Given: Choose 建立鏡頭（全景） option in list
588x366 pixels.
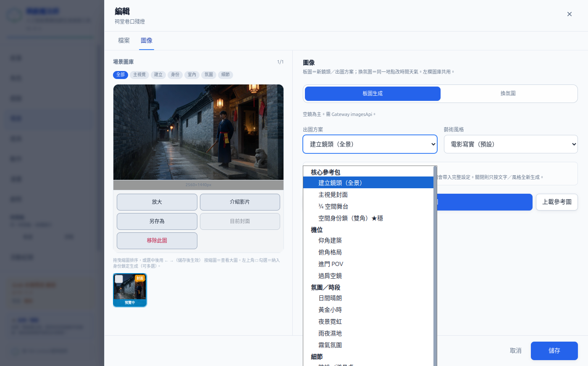Looking at the screenshot, I should tap(368, 183).
